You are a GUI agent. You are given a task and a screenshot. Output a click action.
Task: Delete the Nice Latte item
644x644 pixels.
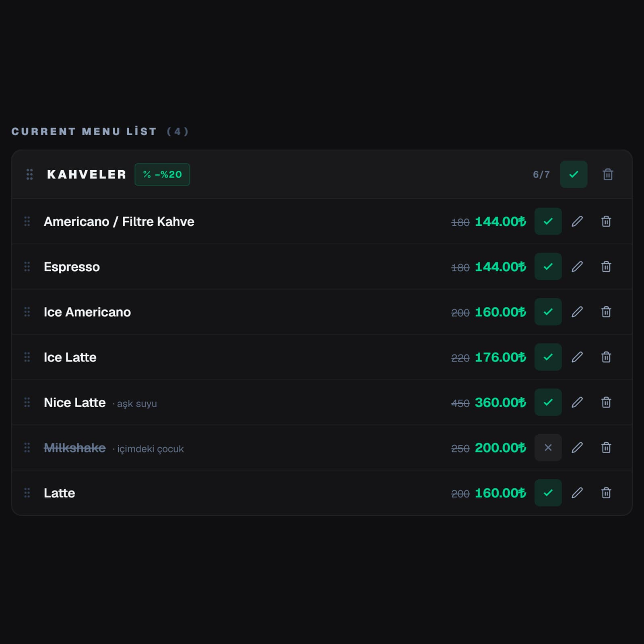[606, 402]
